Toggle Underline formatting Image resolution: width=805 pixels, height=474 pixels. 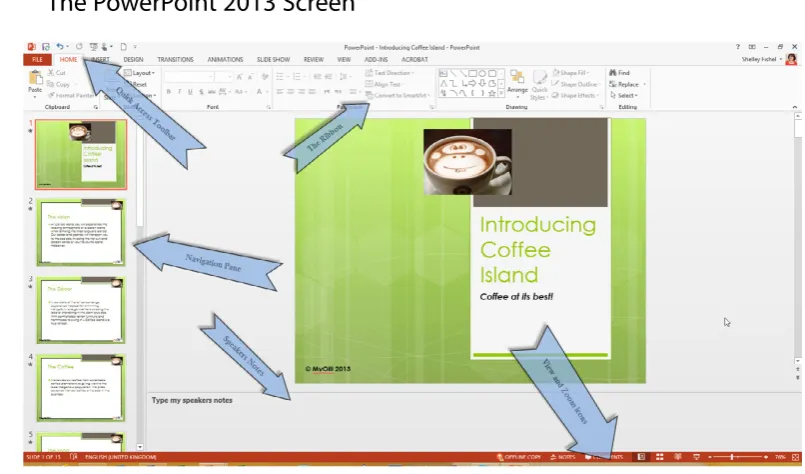pos(190,92)
